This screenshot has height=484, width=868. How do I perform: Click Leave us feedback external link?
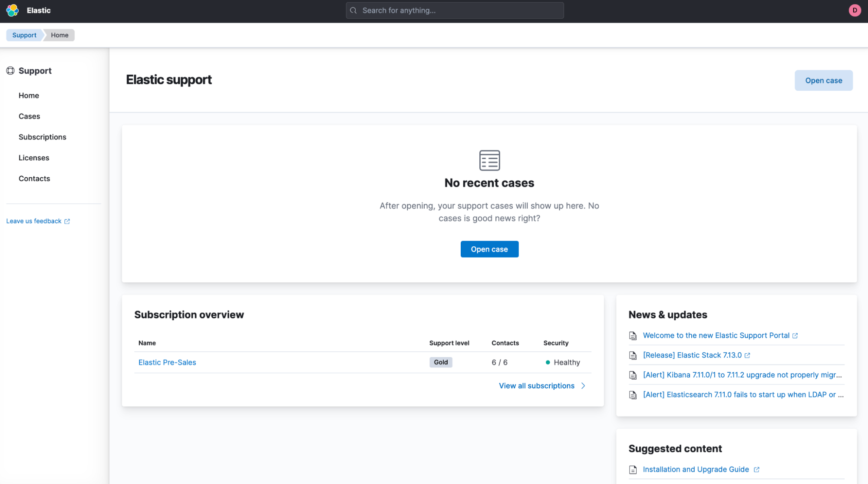tap(37, 221)
